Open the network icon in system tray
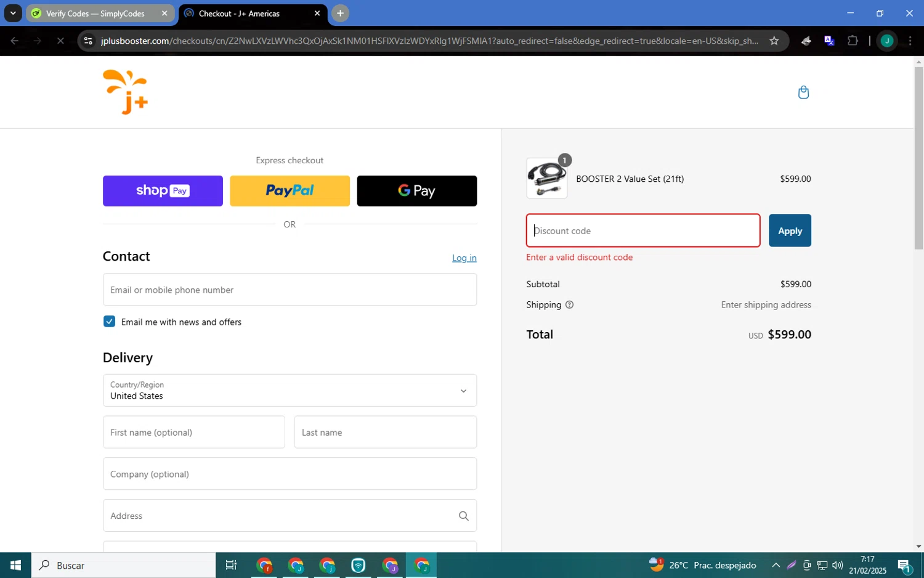 point(822,565)
